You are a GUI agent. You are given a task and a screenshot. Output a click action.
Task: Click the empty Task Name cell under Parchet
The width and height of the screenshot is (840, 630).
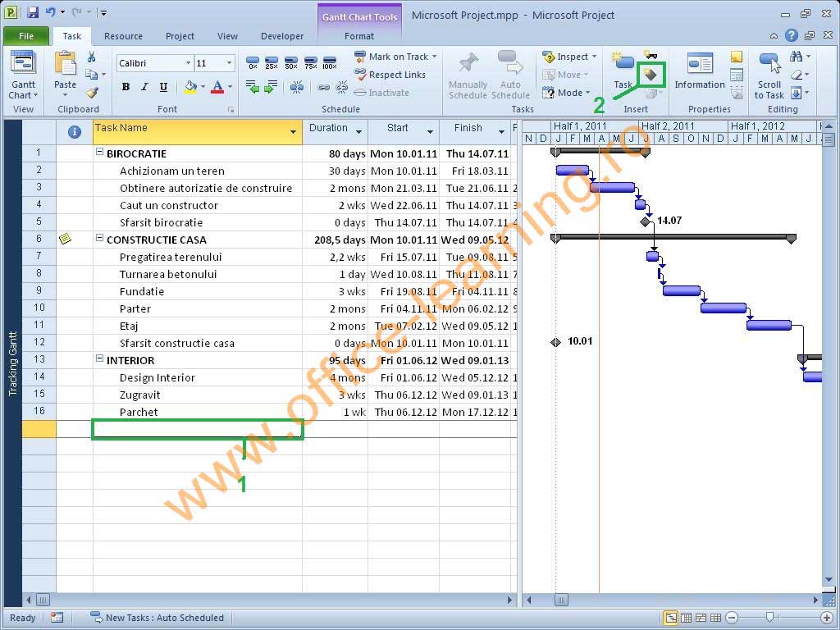[x=198, y=429]
